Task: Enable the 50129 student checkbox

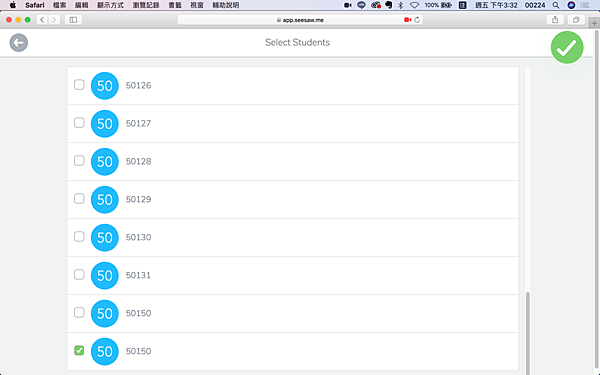Action: (79, 199)
